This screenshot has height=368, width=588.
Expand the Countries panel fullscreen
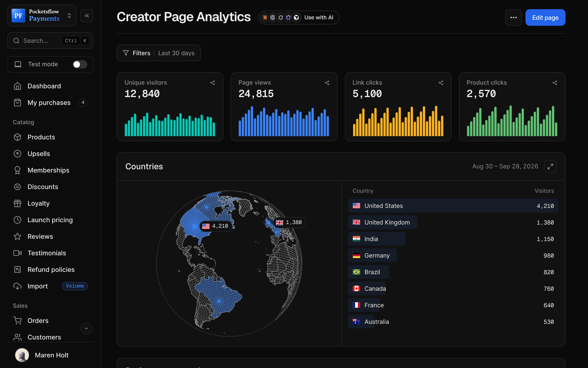(x=550, y=166)
